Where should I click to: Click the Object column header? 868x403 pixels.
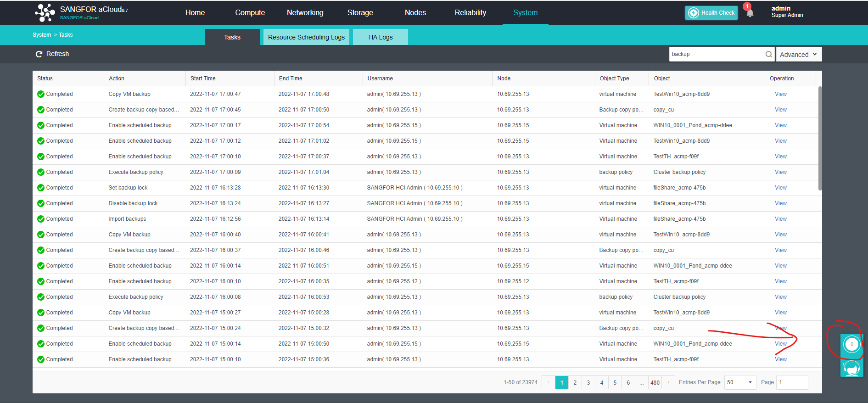tap(698, 78)
